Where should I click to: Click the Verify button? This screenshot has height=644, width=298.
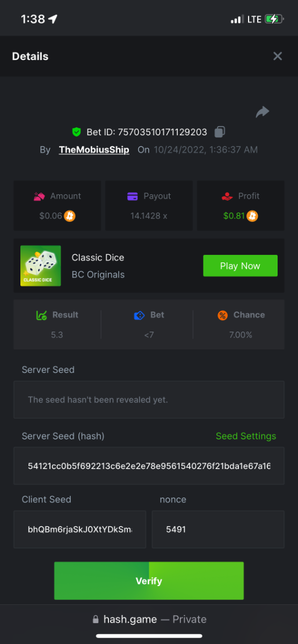point(149,581)
